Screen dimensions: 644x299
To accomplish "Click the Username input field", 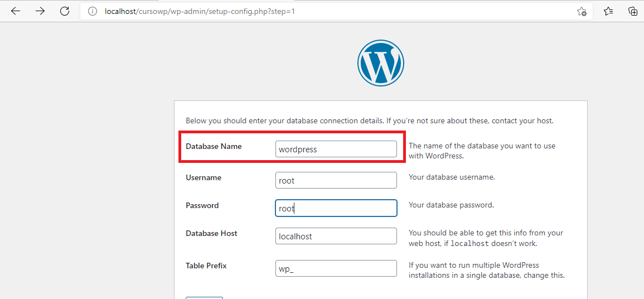I will 336,180.
